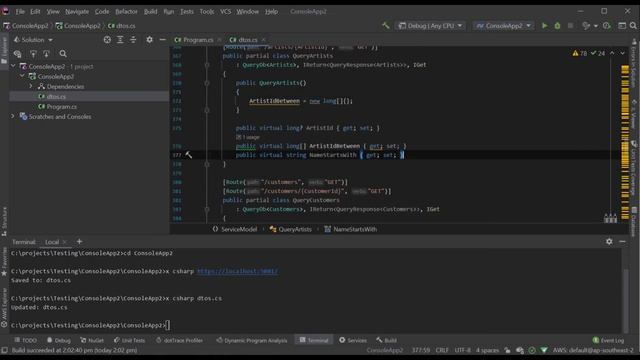Close the dtos.cs editor tab
This screenshot has width=640, height=360.
click(263, 40)
